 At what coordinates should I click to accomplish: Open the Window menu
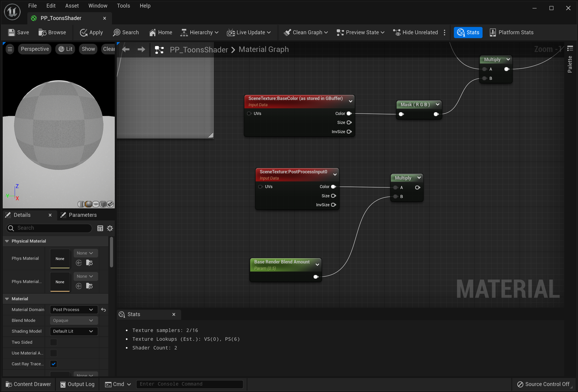coord(98,6)
